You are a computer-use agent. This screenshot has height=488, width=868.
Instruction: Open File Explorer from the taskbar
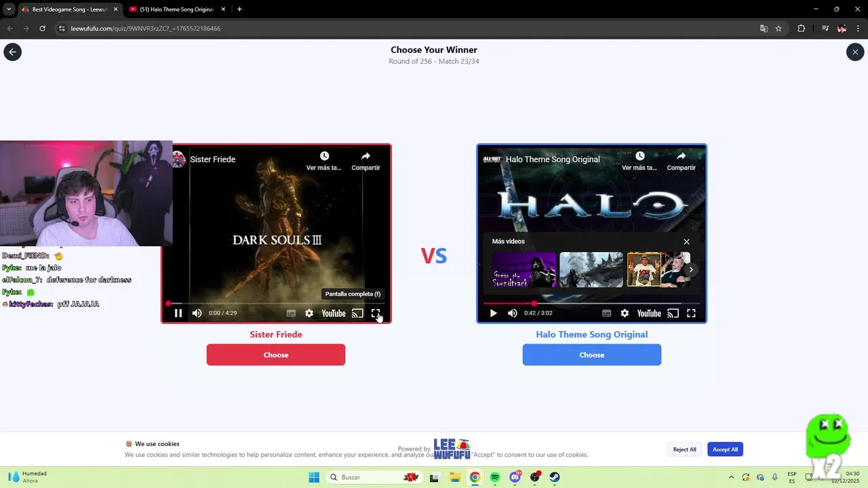tap(455, 477)
